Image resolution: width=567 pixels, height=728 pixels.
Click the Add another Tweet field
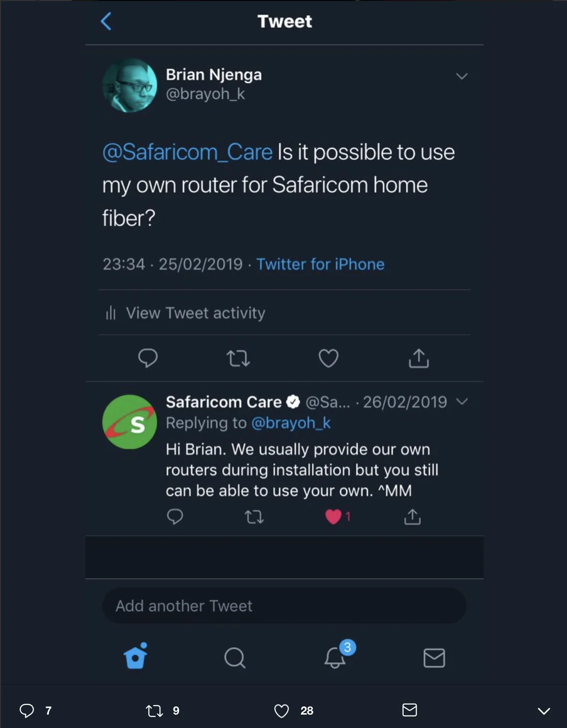[284, 606]
